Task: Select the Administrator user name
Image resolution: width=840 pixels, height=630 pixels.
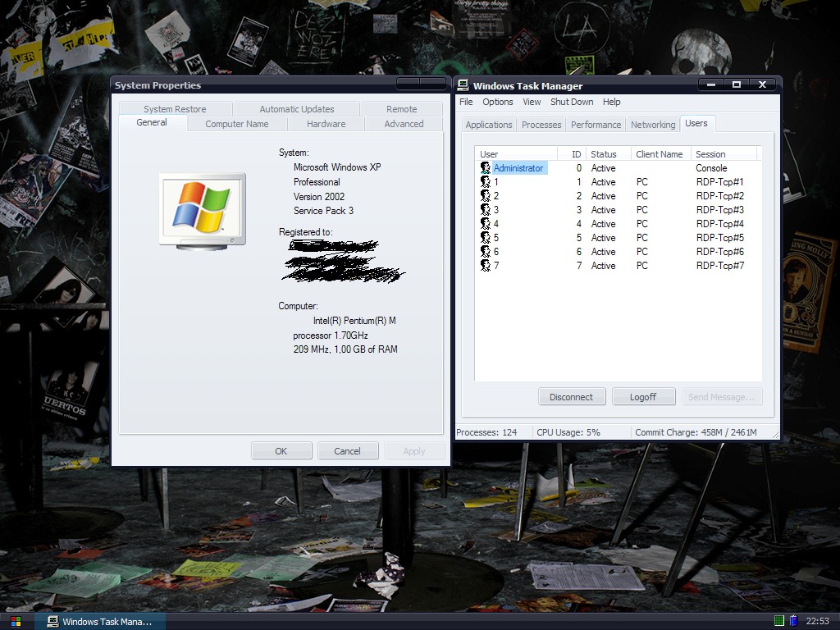Action: click(518, 168)
